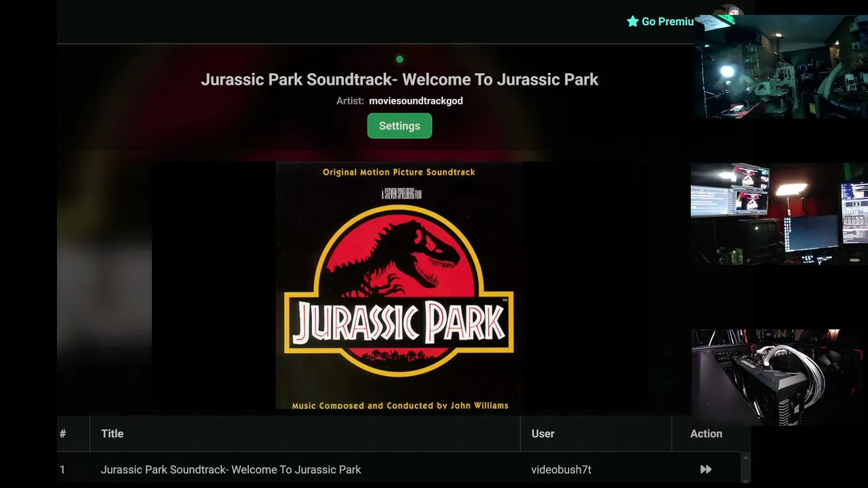
Task: Click the top webcam feed thumbnail
Action: (x=781, y=66)
